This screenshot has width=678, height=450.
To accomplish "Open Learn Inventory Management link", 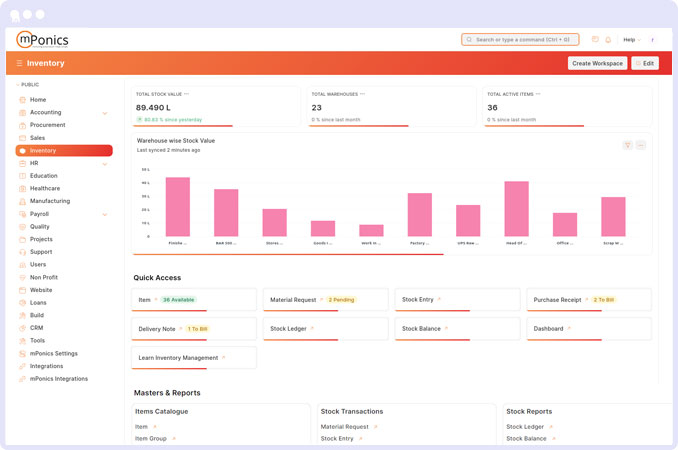I will (x=194, y=358).
